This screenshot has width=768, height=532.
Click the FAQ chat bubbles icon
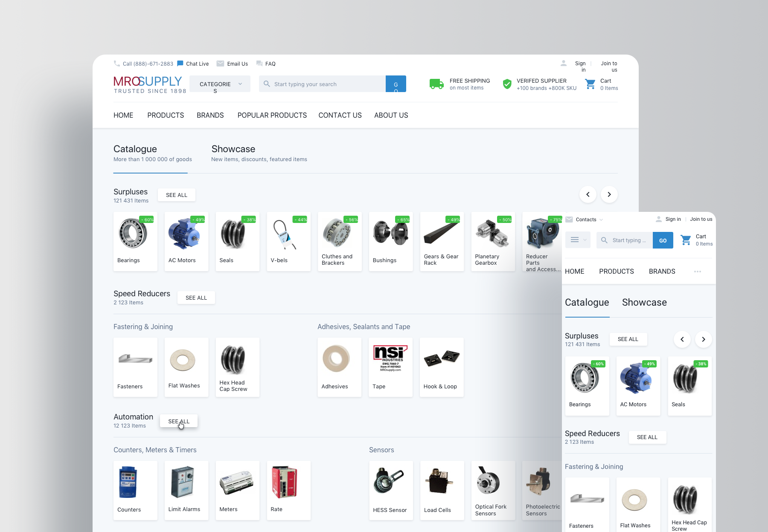[x=259, y=64]
